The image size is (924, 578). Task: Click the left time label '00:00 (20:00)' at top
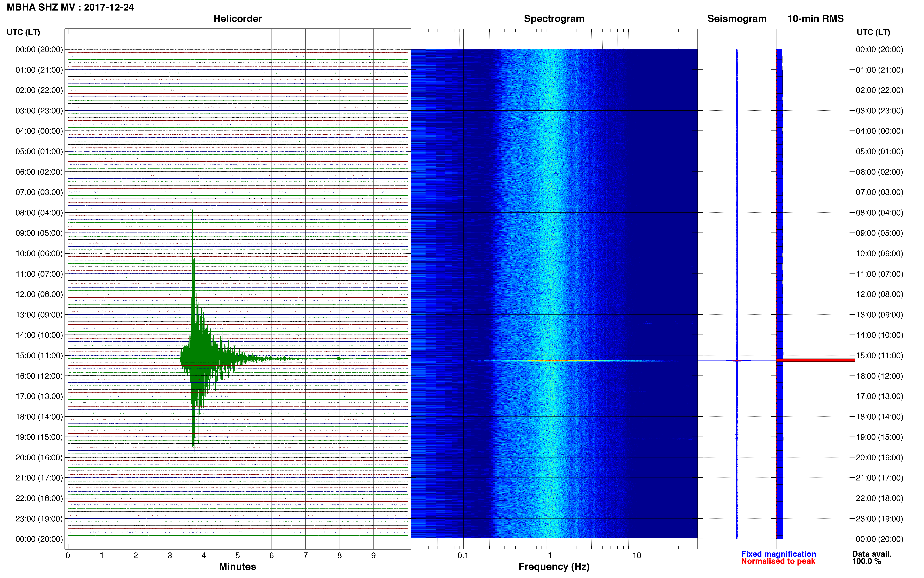pos(39,49)
